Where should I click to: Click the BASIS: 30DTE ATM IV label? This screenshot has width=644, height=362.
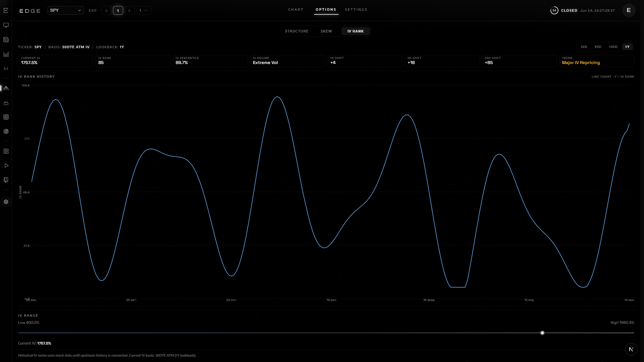coord(69,47)
